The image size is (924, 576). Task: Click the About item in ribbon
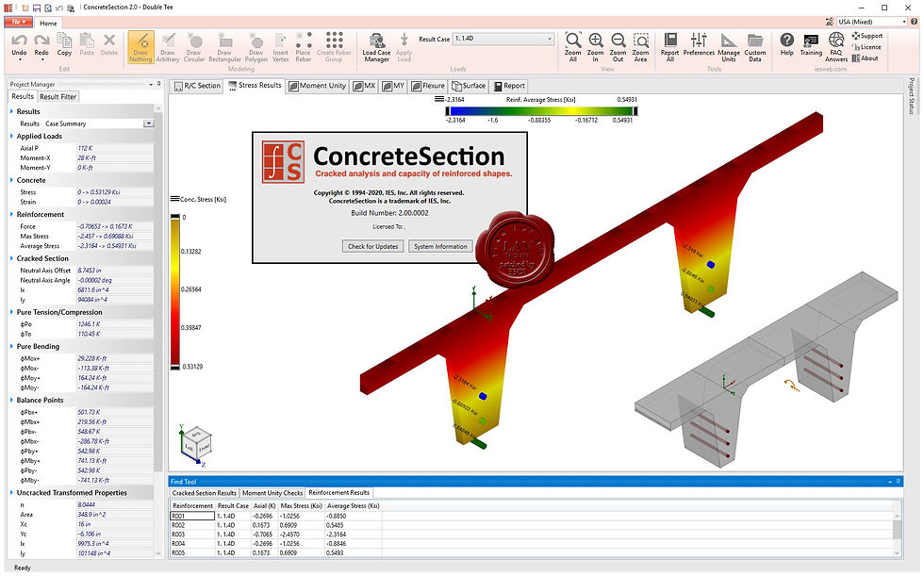pos(865,58)
